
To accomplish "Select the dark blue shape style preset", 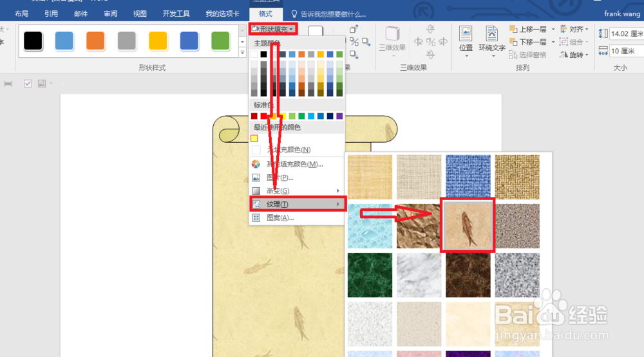I will point(189,41).
